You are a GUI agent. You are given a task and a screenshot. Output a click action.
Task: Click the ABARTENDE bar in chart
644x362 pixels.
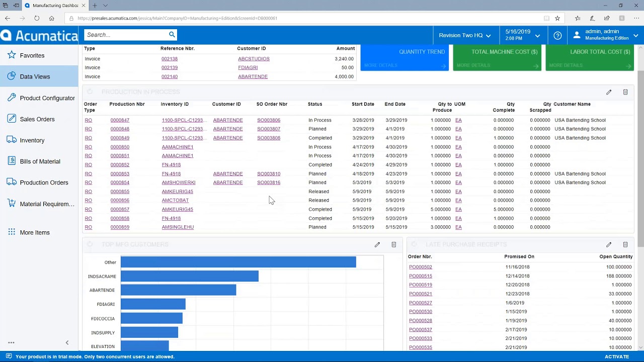coord(179,290)
